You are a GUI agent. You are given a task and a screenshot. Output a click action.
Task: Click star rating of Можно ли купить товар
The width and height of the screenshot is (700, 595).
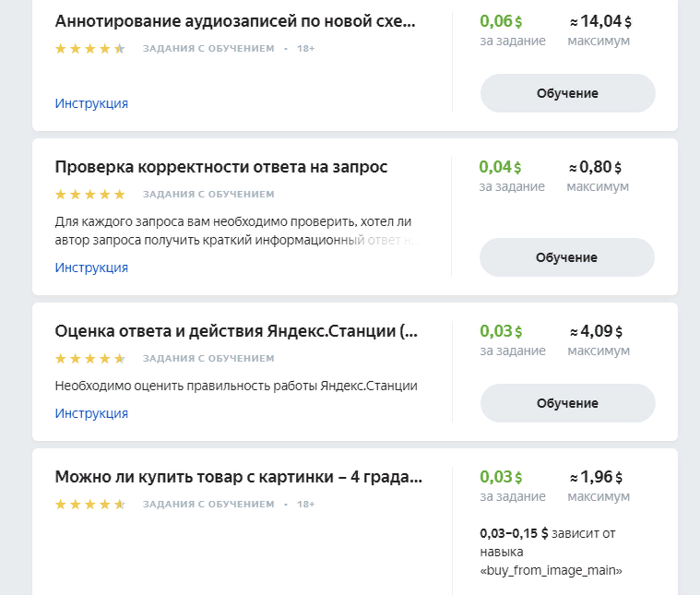(89, 505)
